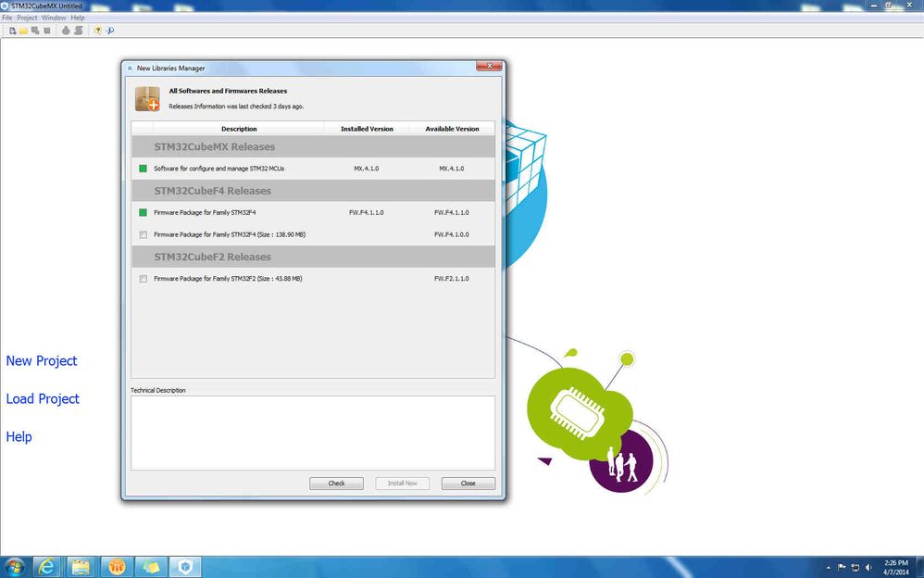
Task: Click the installed version MX.4.1.0 cell
Action: [367, 169]
